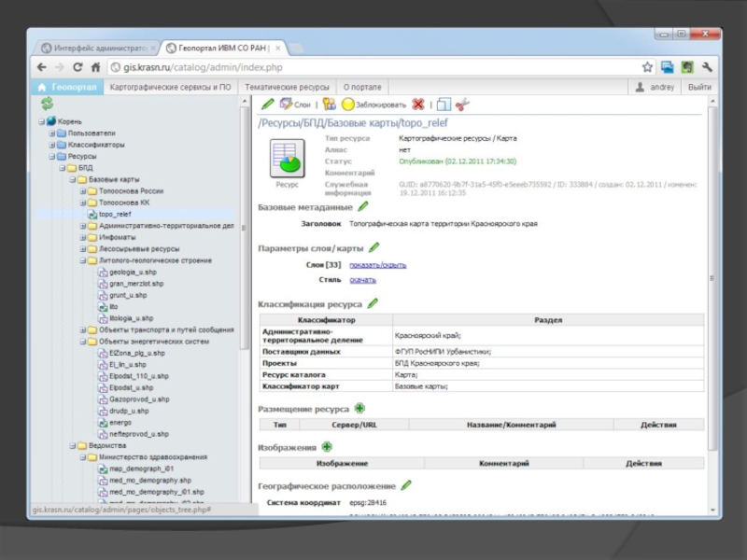
Task: Edit Классификация ресурса with pencil icon
Action: click(x=373, y=303)
